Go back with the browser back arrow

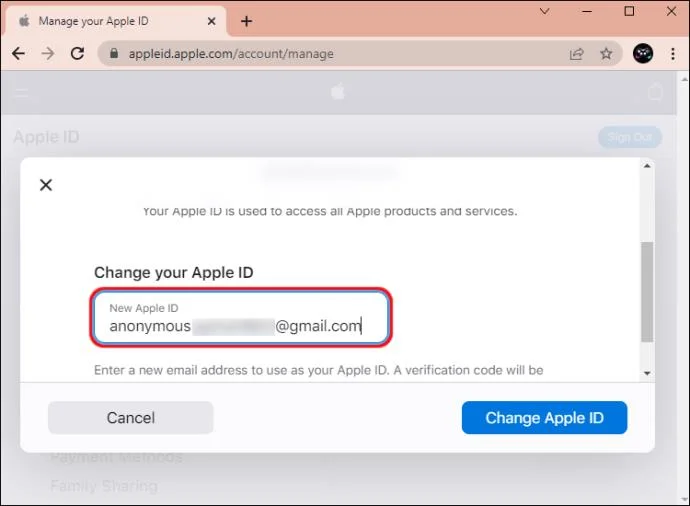18,54
